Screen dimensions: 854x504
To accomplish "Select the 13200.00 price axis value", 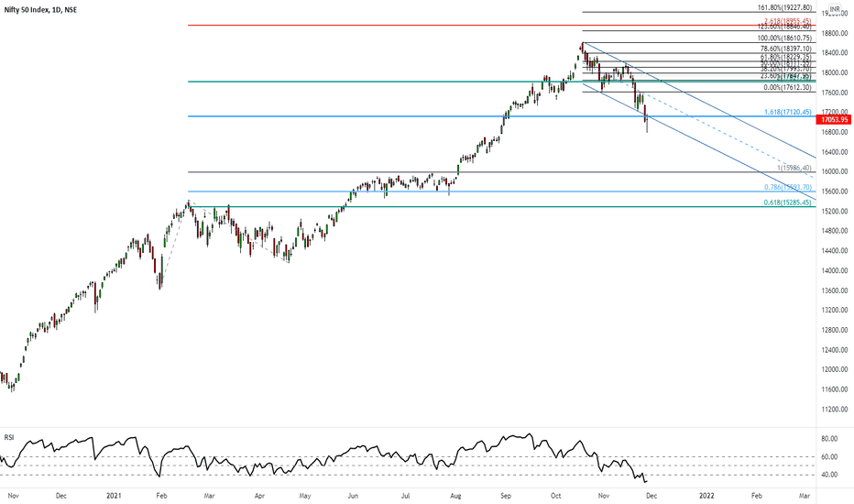I will pyautogui.click(x=835, y=310).
